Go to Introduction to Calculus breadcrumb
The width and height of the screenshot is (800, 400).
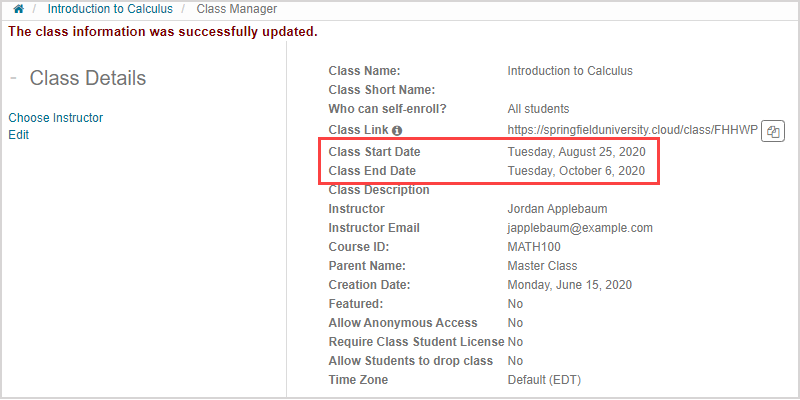point(109,9)
